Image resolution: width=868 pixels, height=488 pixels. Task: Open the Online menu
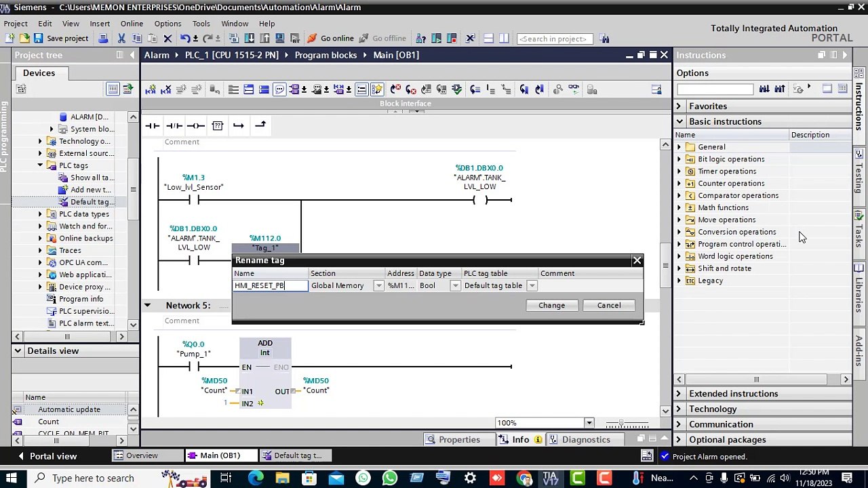132,23
